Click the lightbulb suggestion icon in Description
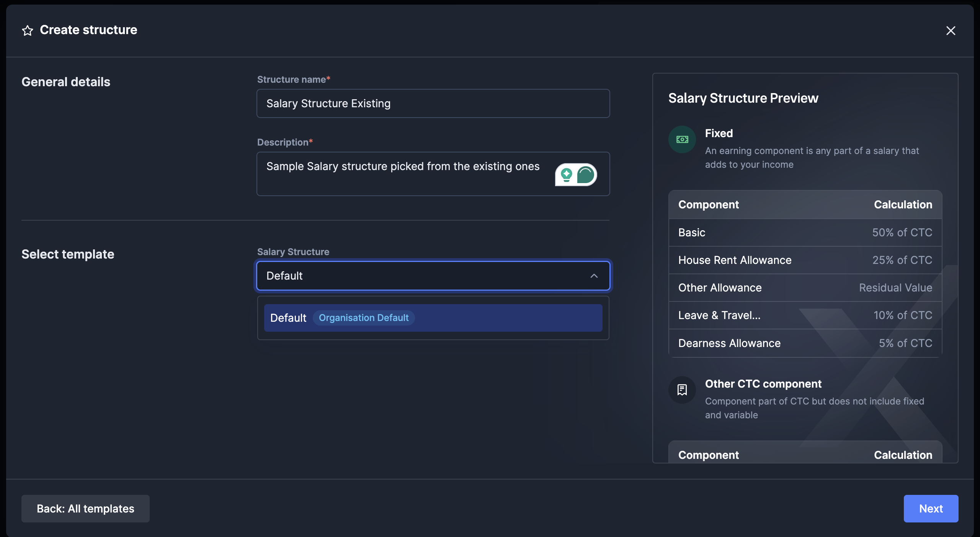This screenshot has width=980, height=537. click(566, 175)
